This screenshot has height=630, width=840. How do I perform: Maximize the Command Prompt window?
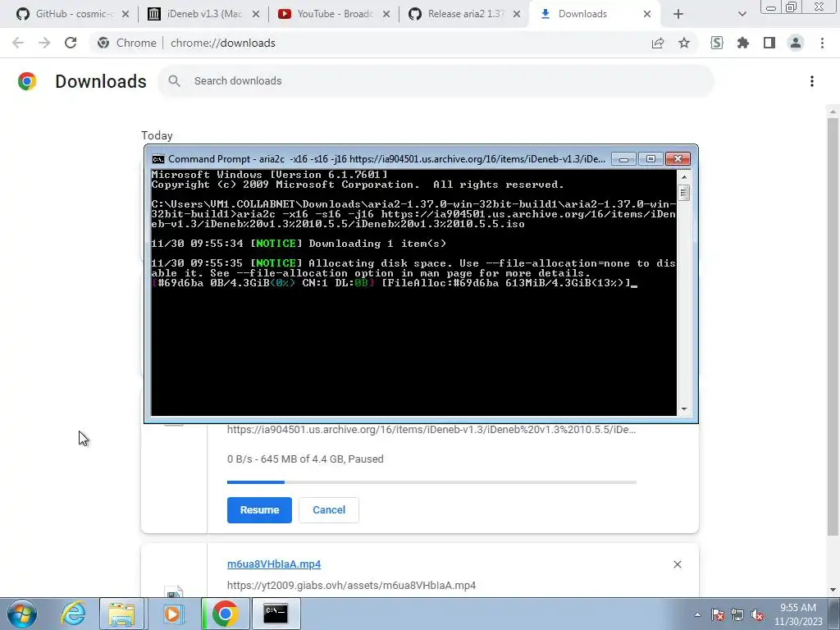[651, 159]
